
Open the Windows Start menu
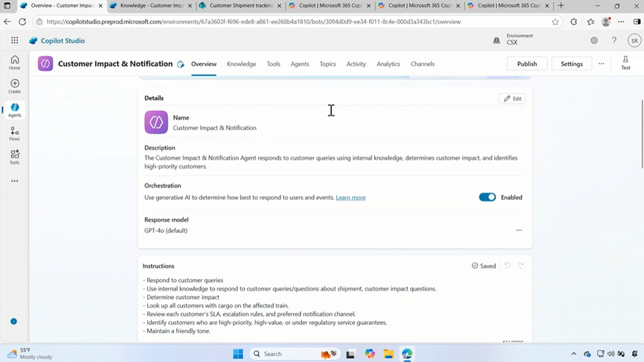(238, 354)
